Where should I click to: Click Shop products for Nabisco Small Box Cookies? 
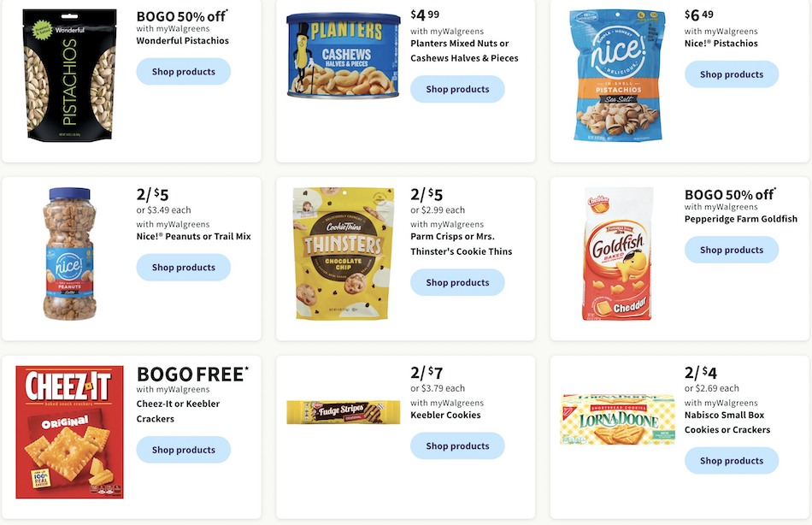click(x=731, y=461)
